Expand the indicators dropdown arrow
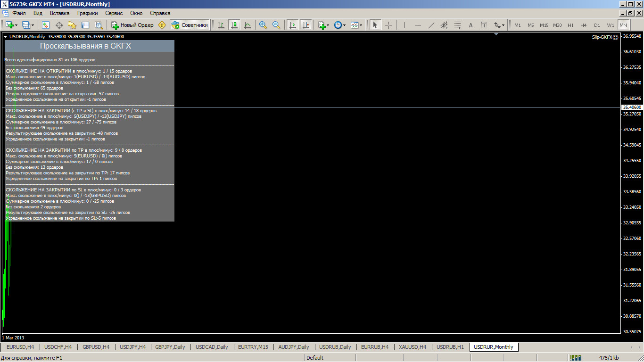644x362 pixels. (x=328, y=25)
